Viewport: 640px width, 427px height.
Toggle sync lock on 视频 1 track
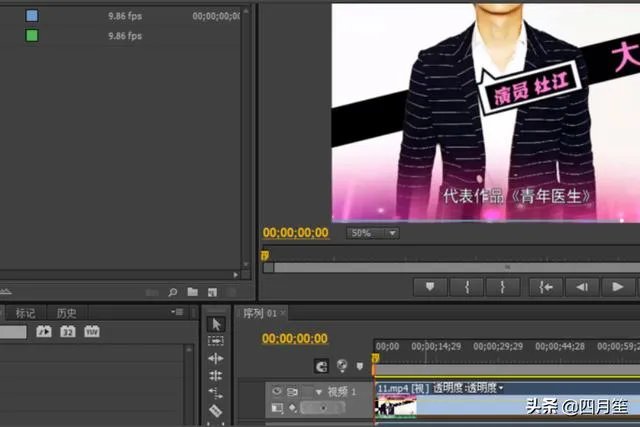coord(292,392)
